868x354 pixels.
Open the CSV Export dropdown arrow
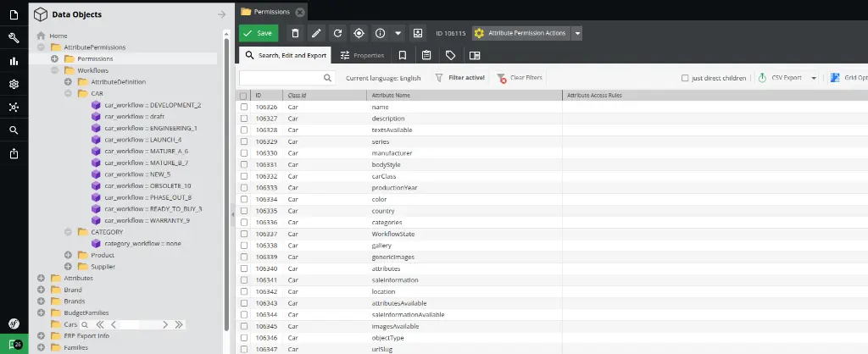point(814,78)
